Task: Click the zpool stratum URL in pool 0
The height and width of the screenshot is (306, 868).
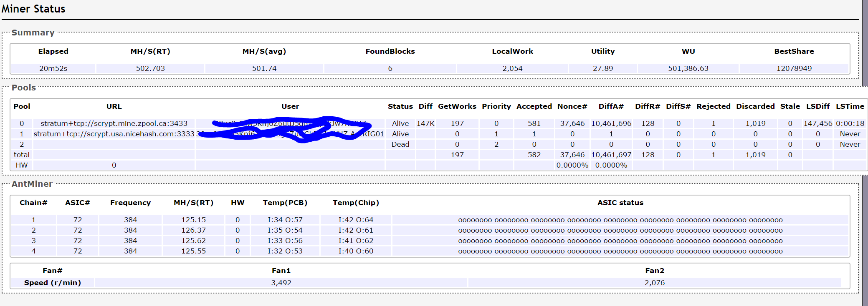Action: pos(114,123)
